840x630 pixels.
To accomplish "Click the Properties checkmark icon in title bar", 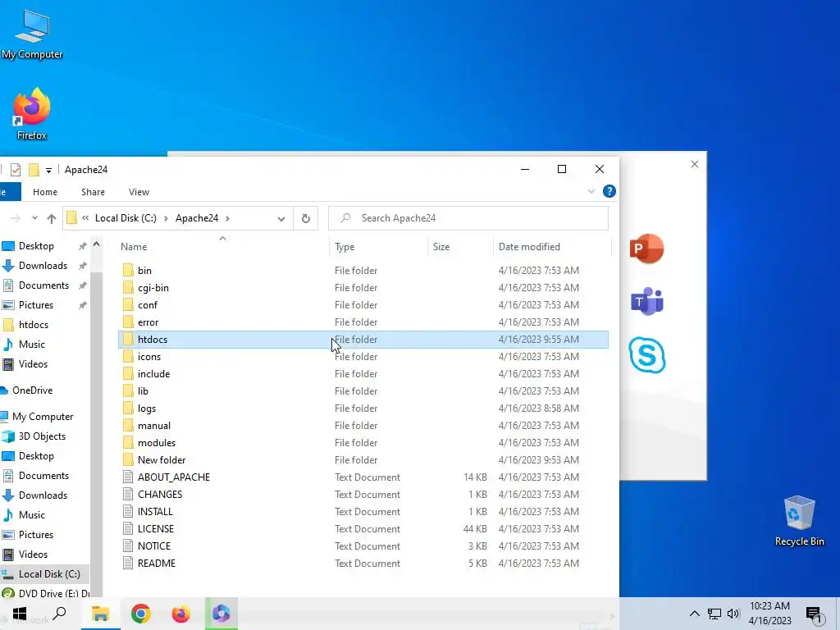I will coord(16,170).
